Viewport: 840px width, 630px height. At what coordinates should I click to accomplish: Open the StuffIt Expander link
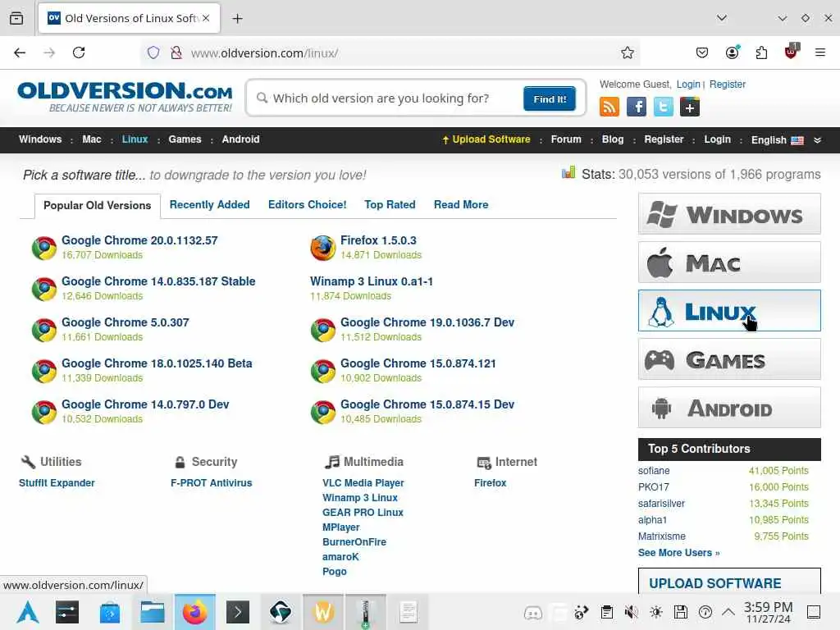pyautogui.click(x=57, y=482)
